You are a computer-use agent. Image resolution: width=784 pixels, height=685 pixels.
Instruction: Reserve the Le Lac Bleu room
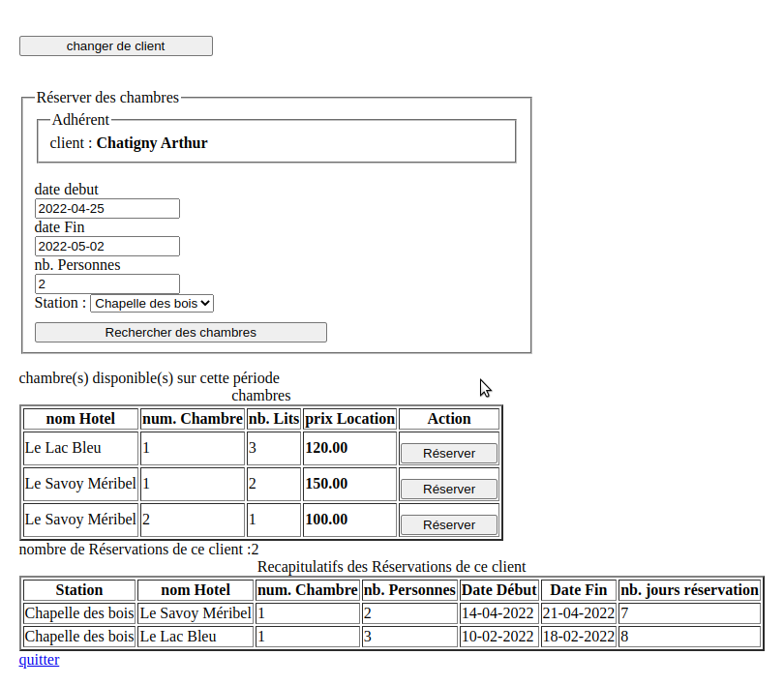(x=448, y=453)
